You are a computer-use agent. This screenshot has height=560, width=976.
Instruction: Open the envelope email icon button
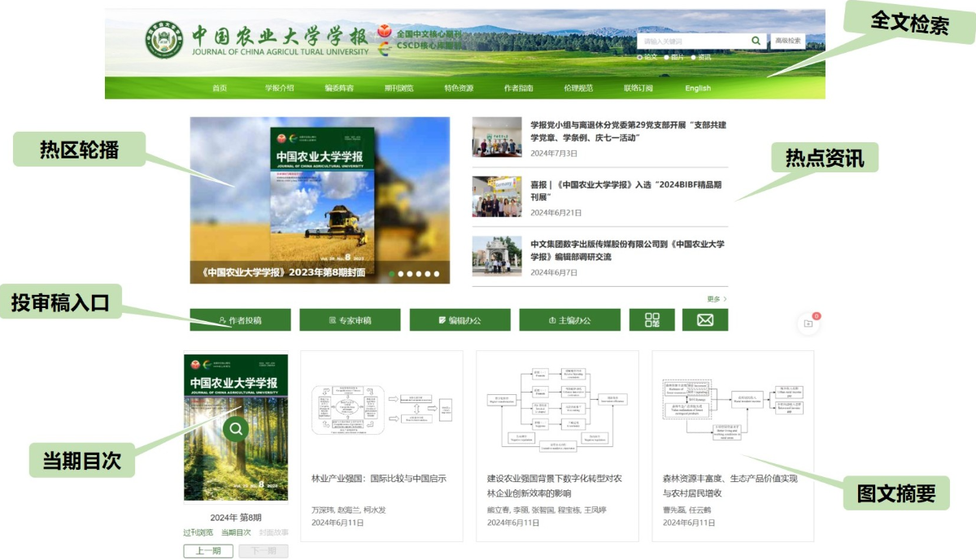pyautogui.click(x=705, y=320)
